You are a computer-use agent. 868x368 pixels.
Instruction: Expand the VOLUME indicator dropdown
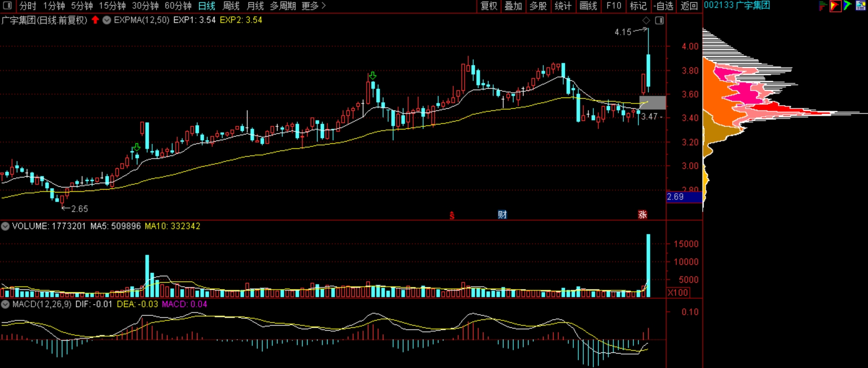tap(5, 226)
